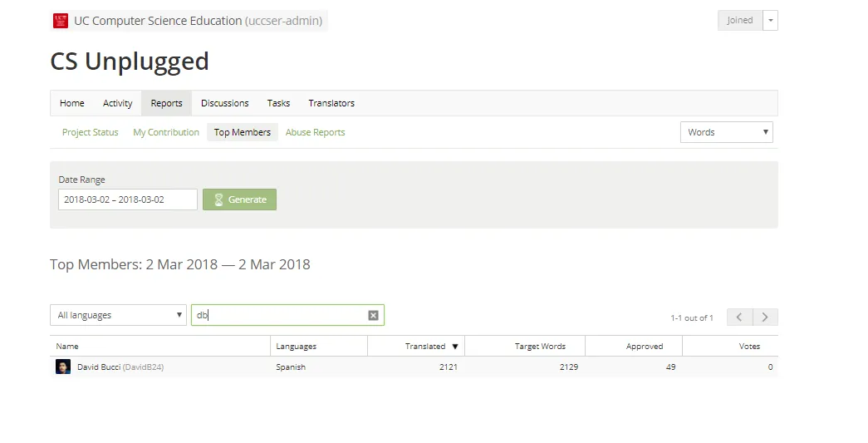The width and height of the screenshot is (868, 443).
Task: Click the UC Computer Science Education logo icon
Action: pyautogui.click(x=61, y=21)
